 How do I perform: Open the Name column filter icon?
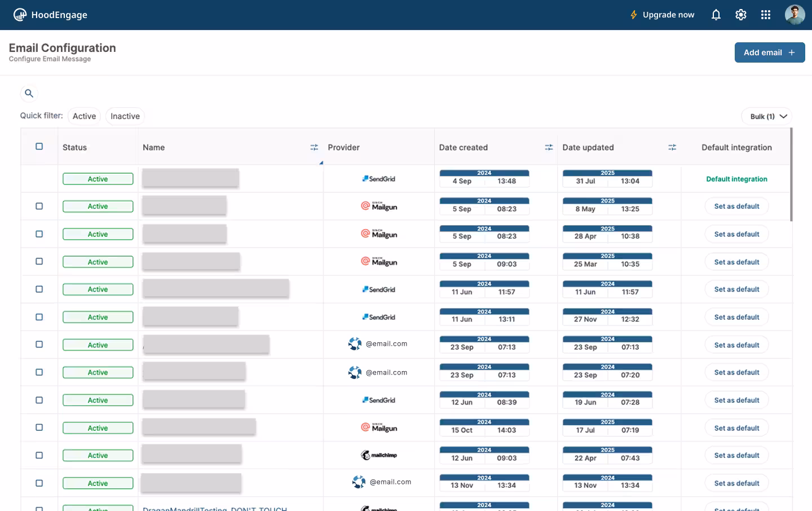tap(314, 147)
